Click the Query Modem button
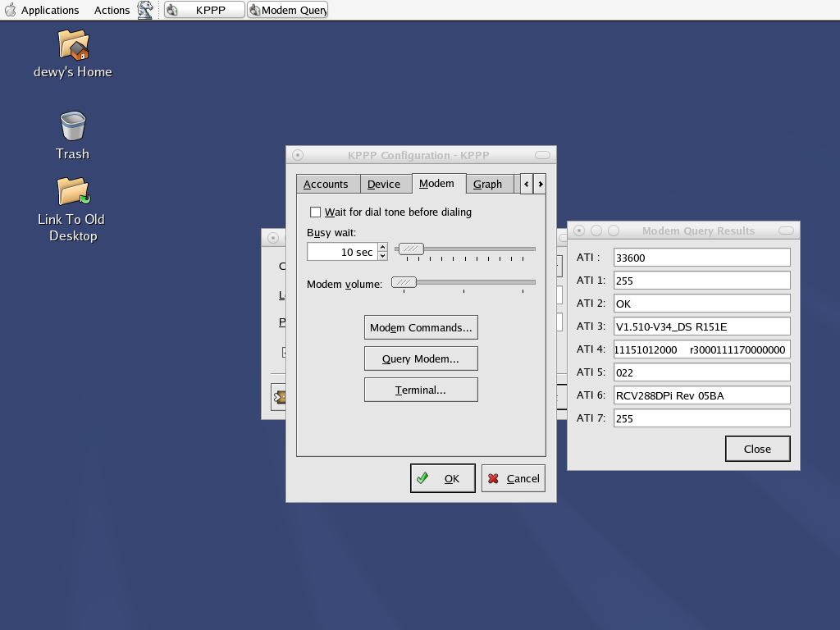Viewport: 840px width, 630px height. (421, 358)
